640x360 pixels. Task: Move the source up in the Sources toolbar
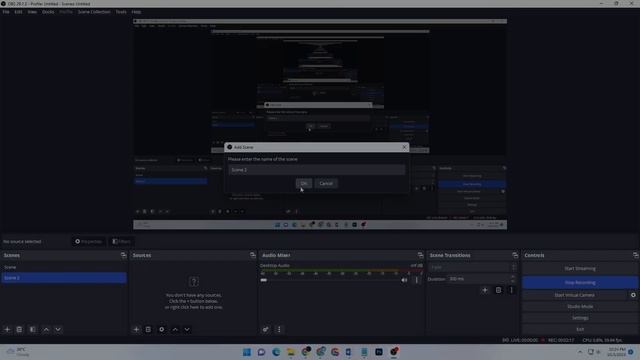coord(175,329)
